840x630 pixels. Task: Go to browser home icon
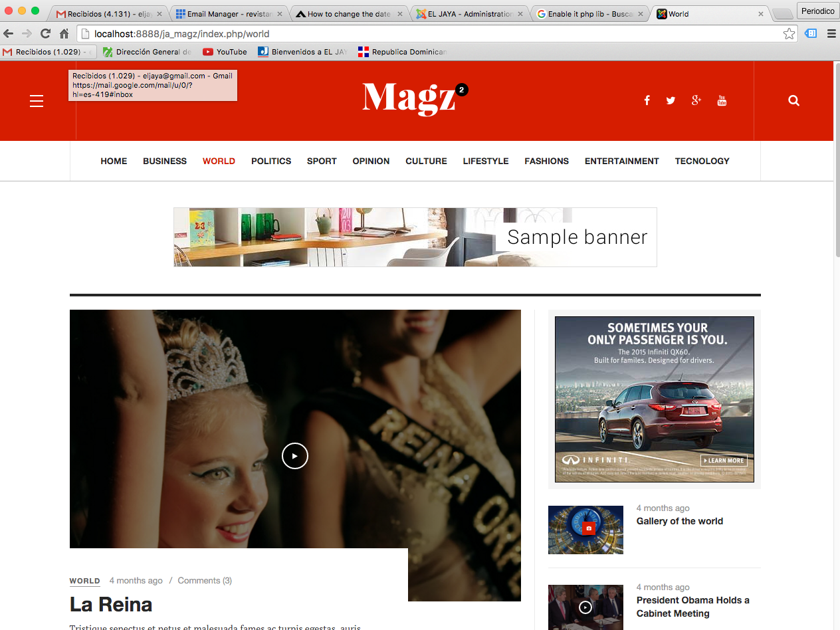point(64,33)
